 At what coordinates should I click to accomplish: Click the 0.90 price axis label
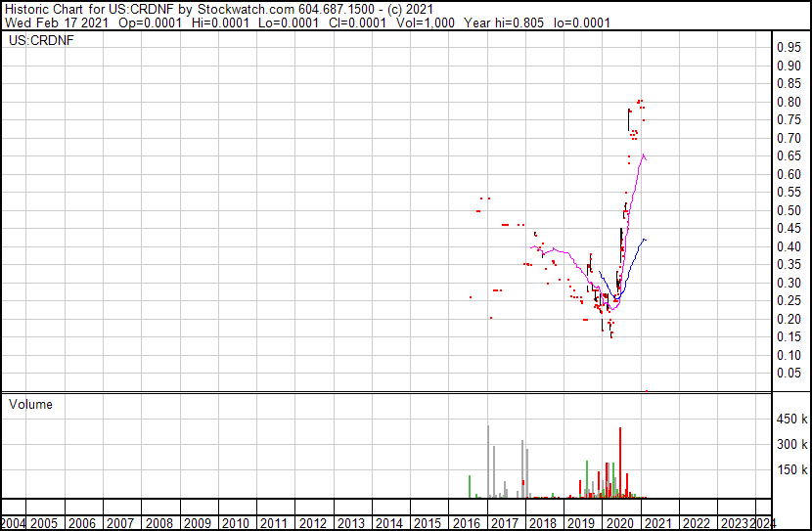point(789,66)
